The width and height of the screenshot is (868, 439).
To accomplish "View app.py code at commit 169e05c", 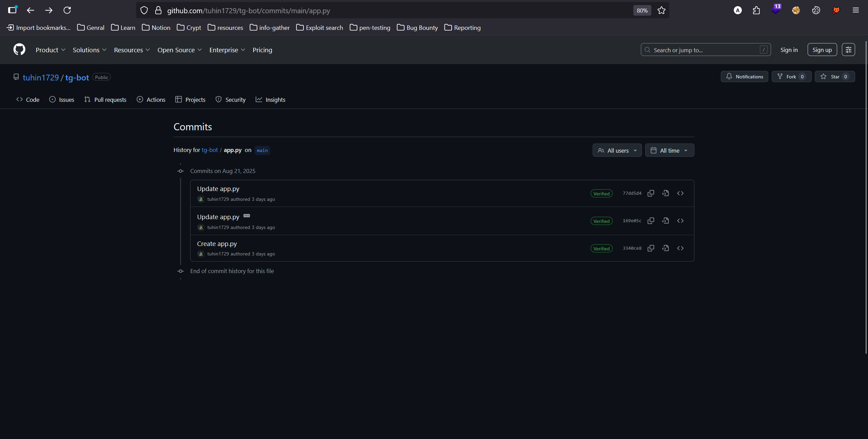I will (665, 221).
